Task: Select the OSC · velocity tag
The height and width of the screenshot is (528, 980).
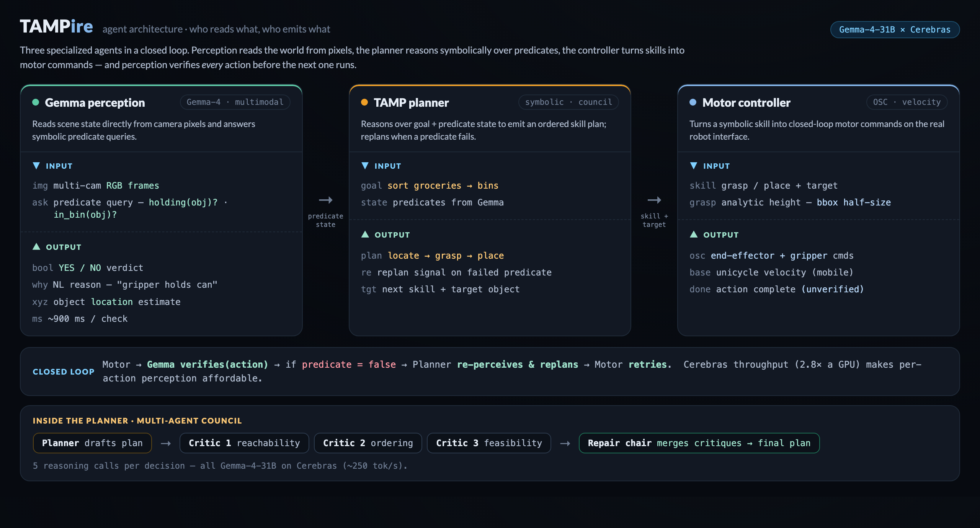Action: [907, 102]
